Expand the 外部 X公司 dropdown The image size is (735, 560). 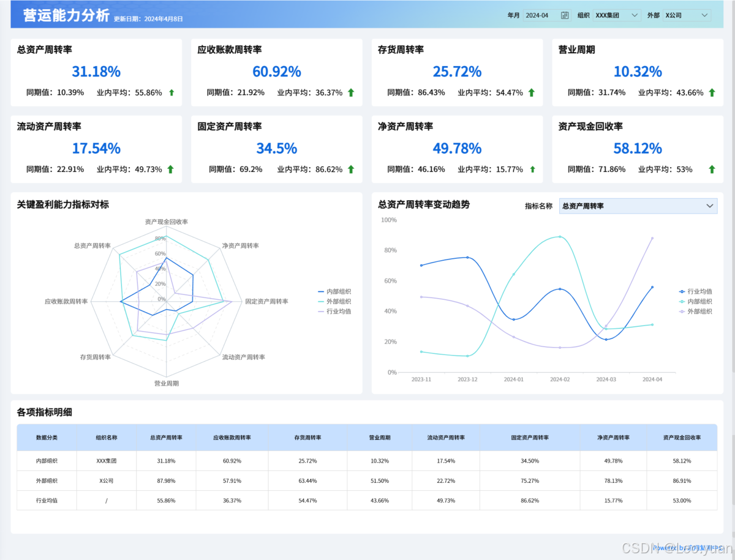pyautogui.click(x=687, y=15)
